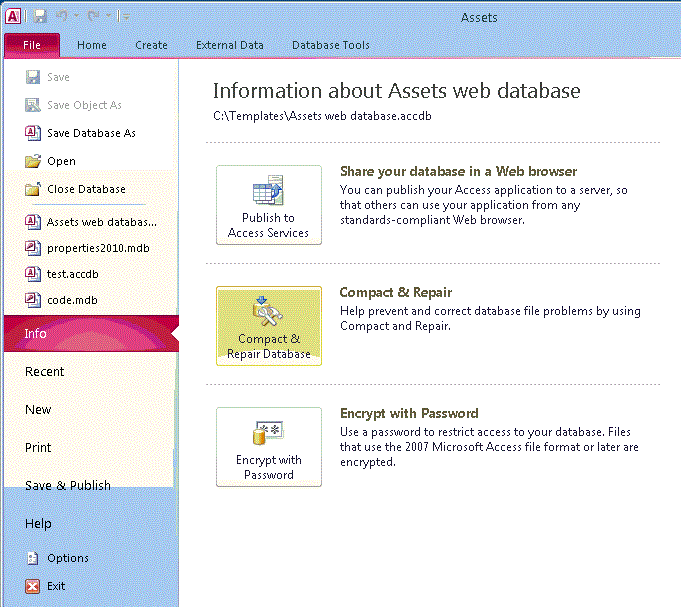Choose the Exit command

(56, 586)
